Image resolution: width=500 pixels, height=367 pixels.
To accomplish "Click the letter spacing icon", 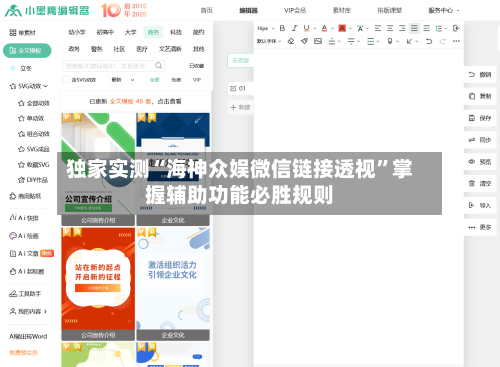I will [x=360, y=28].
